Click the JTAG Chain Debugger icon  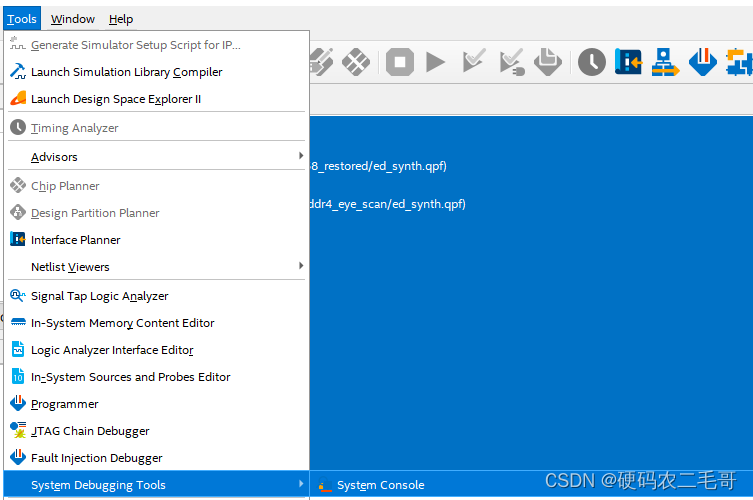pos(18,430)
